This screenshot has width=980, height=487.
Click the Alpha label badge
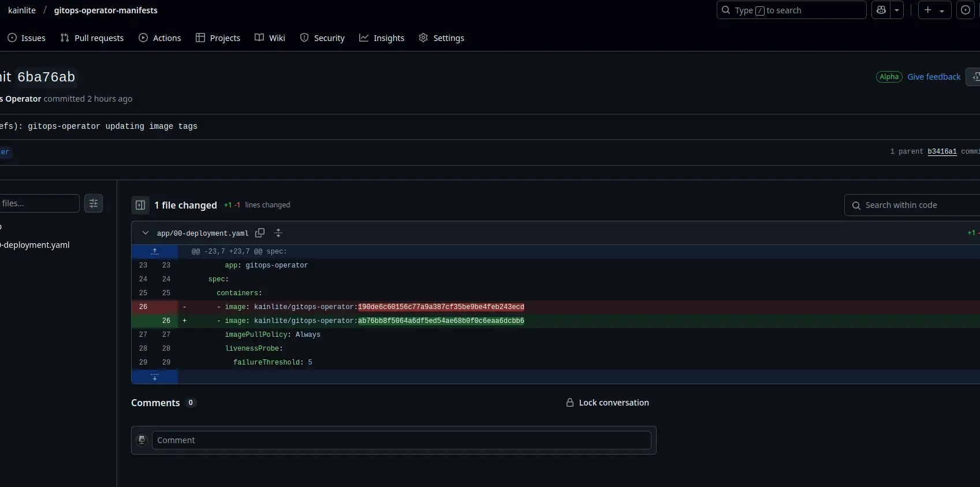point(889,77)
